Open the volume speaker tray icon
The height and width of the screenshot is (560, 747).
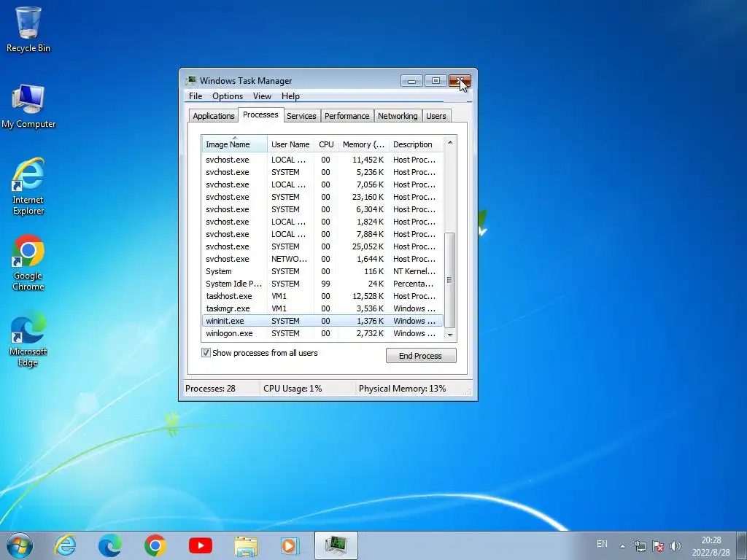pyautogui.click(x=675, y=546)
